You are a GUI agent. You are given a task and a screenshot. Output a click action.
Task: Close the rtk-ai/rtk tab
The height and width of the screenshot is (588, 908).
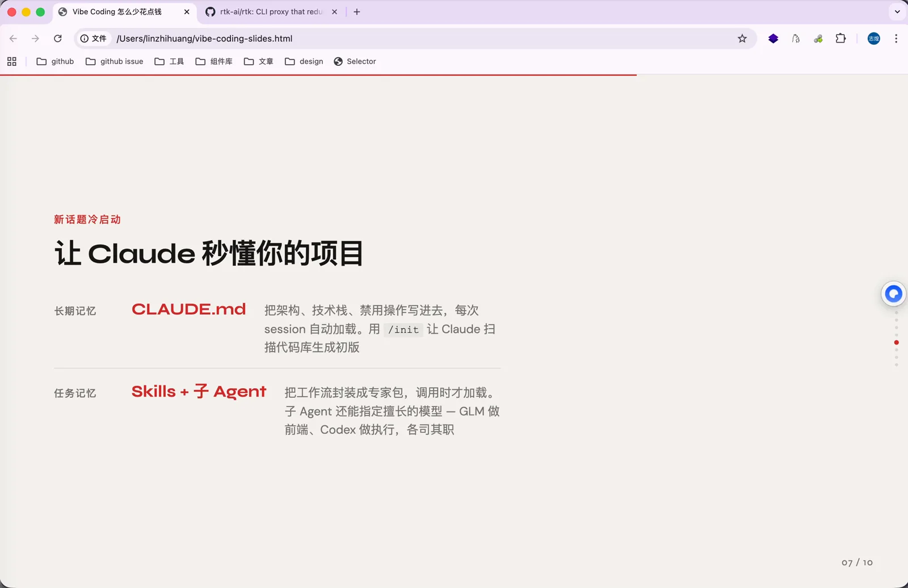tap(334, 12)
